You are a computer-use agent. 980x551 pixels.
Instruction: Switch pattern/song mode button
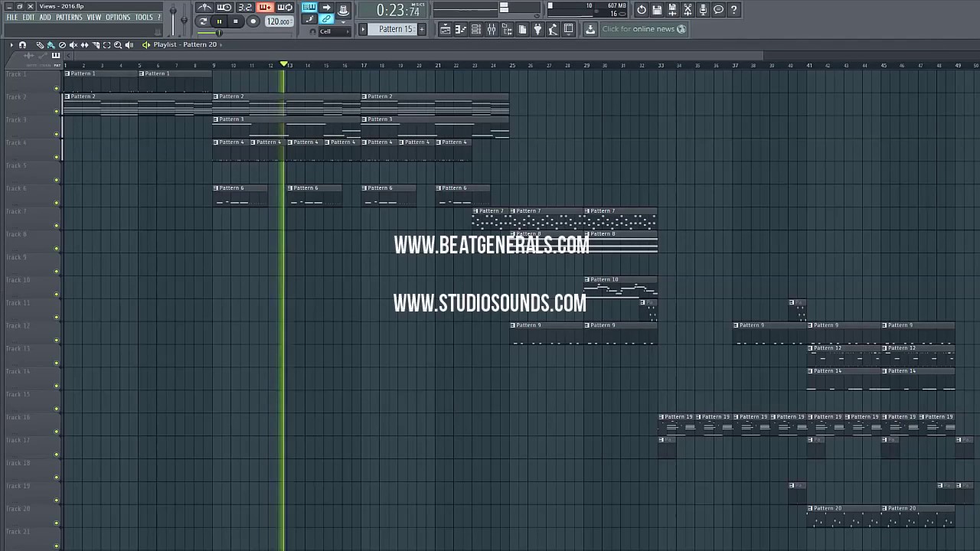(203, 21)
